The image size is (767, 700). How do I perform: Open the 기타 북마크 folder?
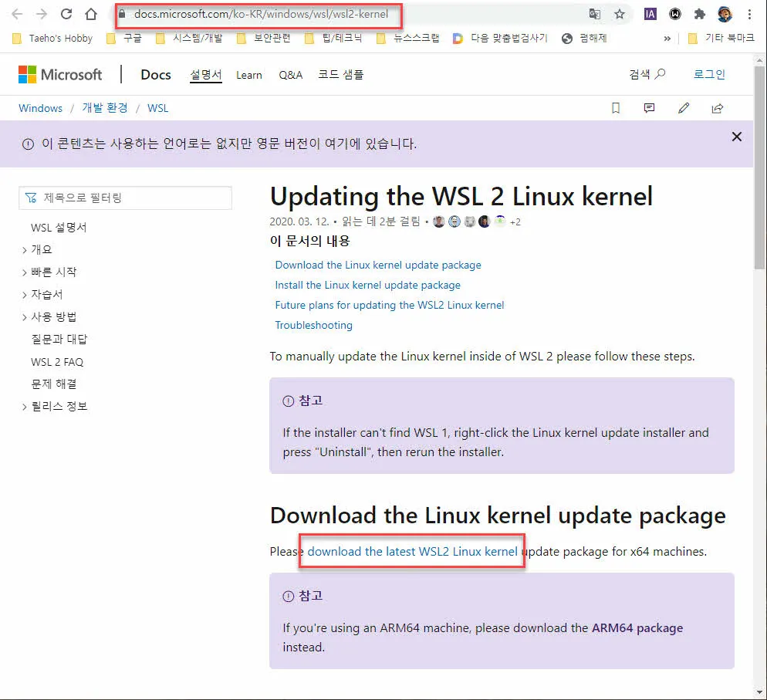coord(721,38)
